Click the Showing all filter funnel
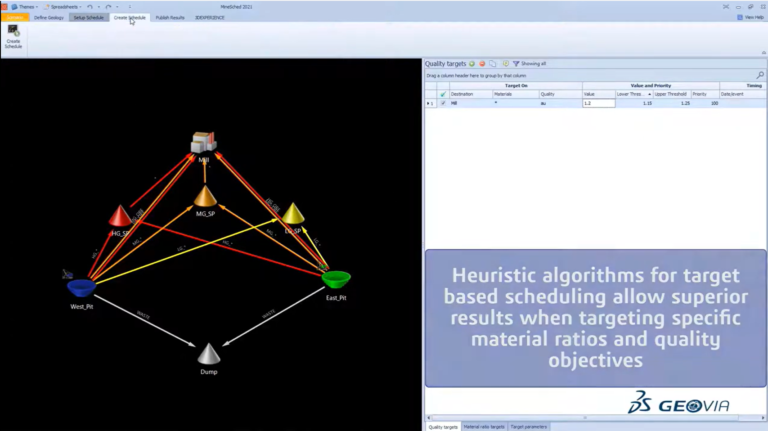Screen dimensions: 768x431 (x=516, y=64)
